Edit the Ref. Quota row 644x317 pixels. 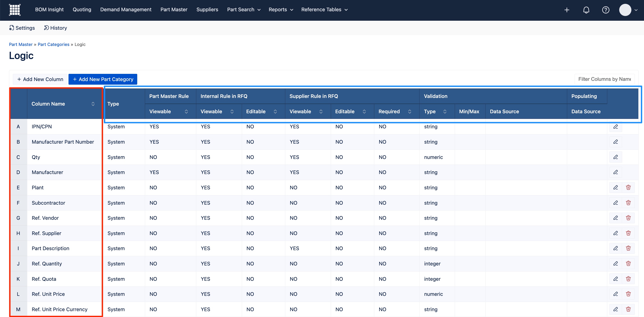pyautogui.click(x=616, y=279)
